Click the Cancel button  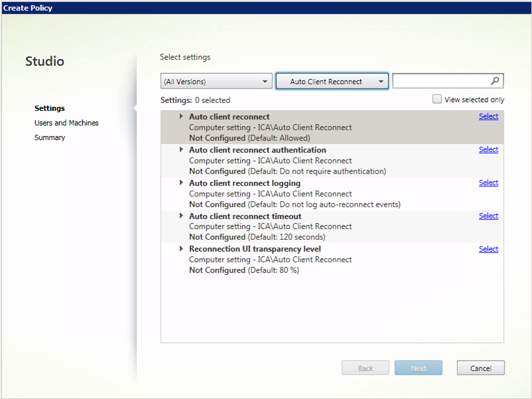(x=480, y=368)
